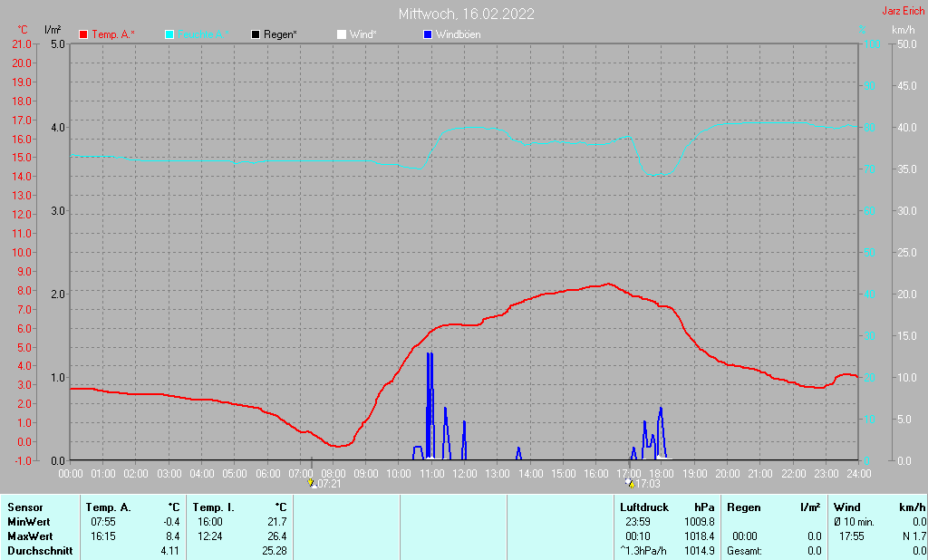Click the indoor minimum value '21.7'
Viewport: 928px width, 560px height.
coord(277,522)
